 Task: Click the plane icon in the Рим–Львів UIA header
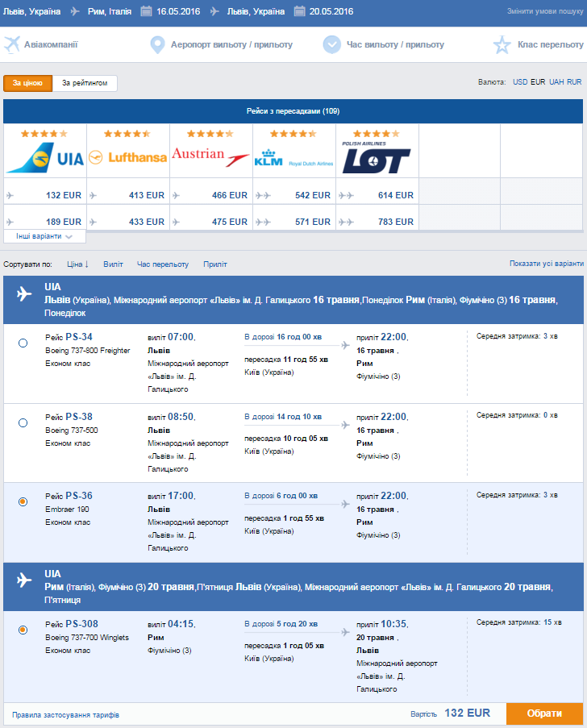tap(24, 580)
